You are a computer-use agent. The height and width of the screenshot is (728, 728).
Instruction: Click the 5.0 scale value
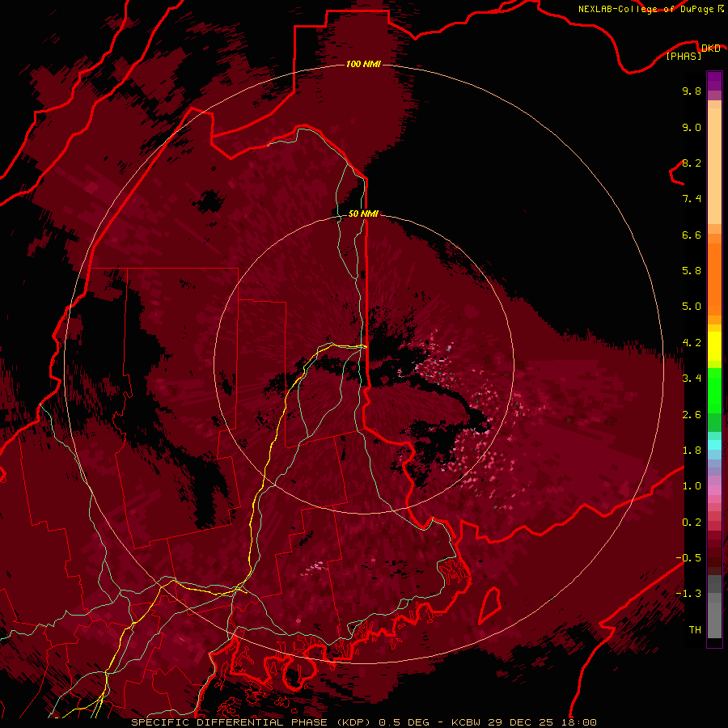(692, 307)
